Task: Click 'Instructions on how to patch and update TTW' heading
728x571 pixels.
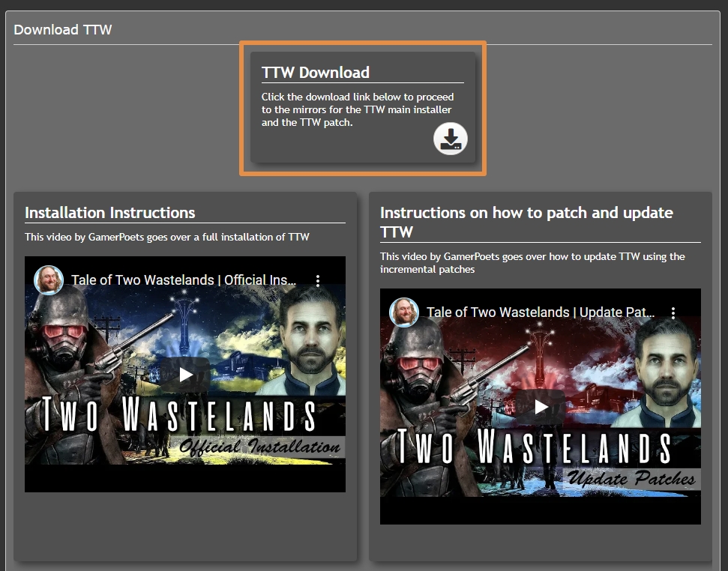Action: click(526, 222)
